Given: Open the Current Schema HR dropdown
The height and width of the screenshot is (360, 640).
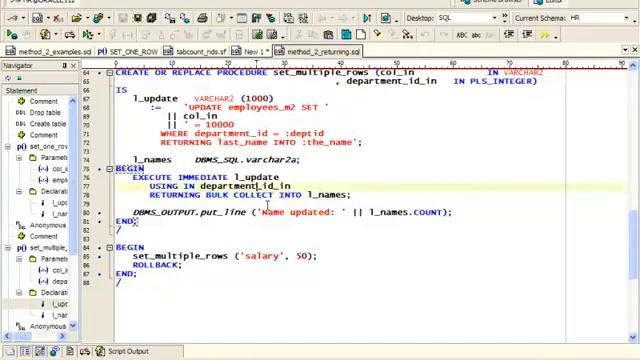Looking at the screenshot, I should 626,18.
